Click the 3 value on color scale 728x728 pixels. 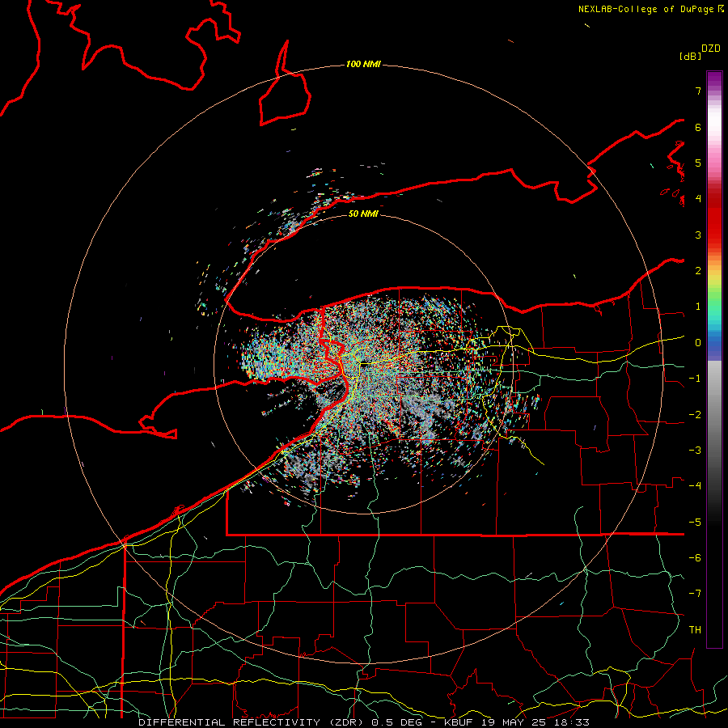(698, 235)
